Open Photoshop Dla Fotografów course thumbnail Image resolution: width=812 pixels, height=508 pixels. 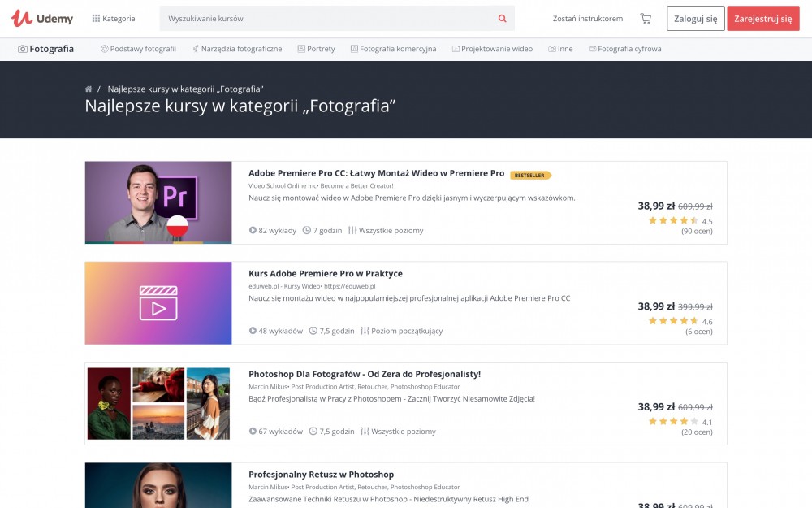click(x=158, y=404)
